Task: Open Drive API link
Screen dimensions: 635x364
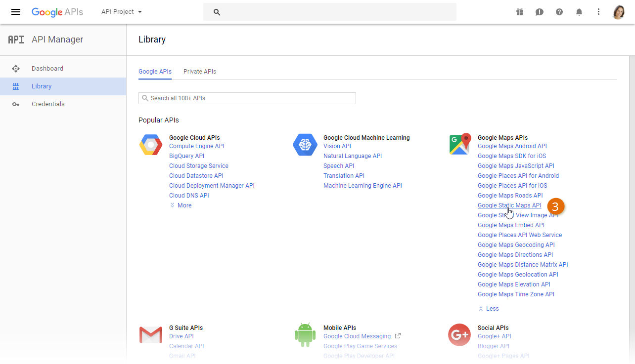Action: click(x=181, y=336)
